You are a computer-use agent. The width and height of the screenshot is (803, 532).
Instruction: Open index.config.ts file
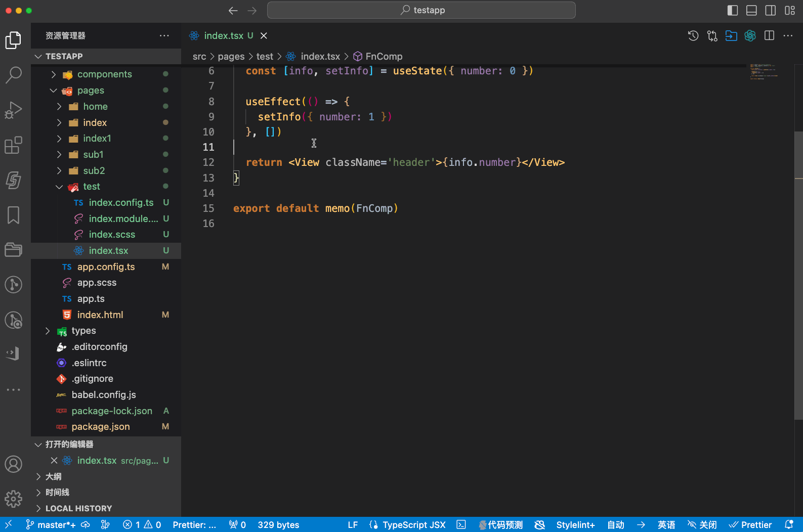(x=106, y=203)
